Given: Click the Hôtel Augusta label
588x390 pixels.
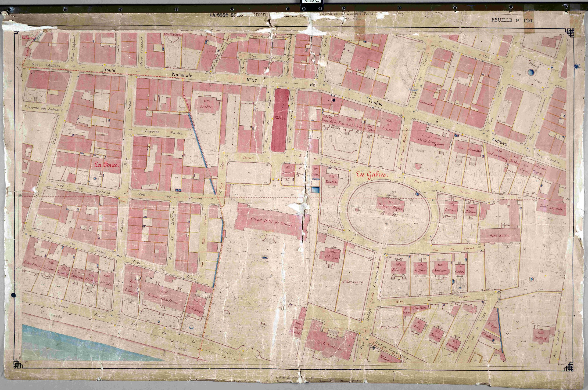Looking at the screenshot, I should (x=551, y=208).
